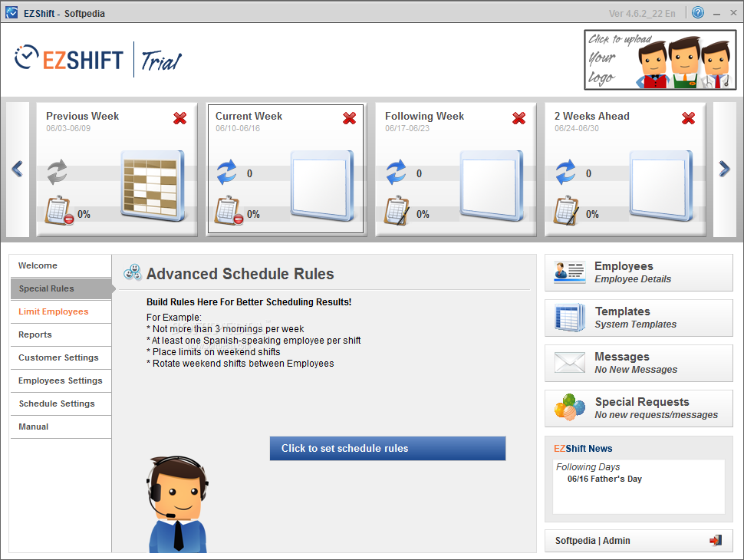Open Previous Week clipboard requests icon
The width and height of the screenshot is (744, 560).
[x=59, y=210]
